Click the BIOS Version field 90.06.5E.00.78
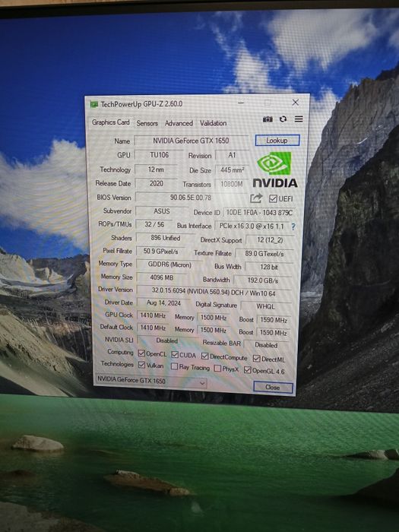 [191, 198]
